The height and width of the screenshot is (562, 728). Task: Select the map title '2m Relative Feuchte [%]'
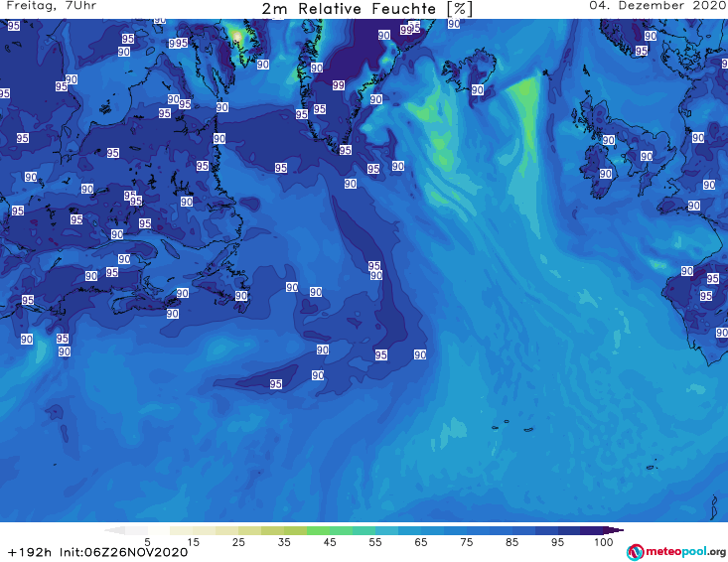tap(366, 9)
